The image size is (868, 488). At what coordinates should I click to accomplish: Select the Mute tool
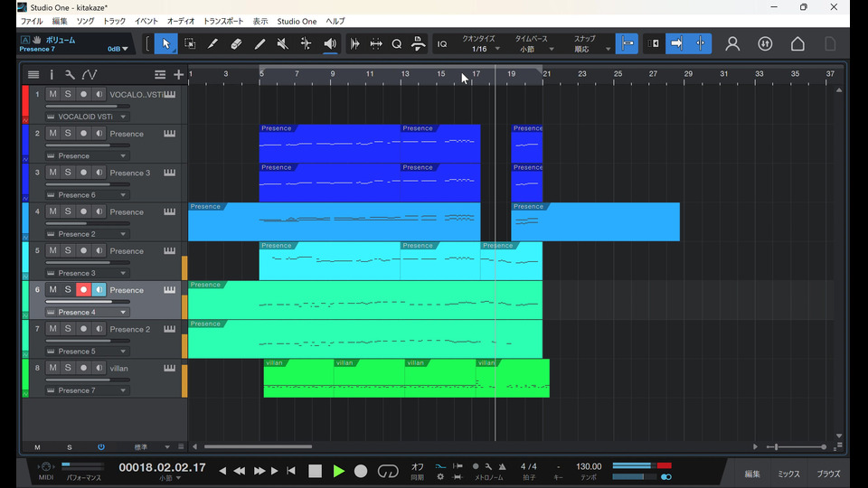pyautogui.click(x=283, y=43)
